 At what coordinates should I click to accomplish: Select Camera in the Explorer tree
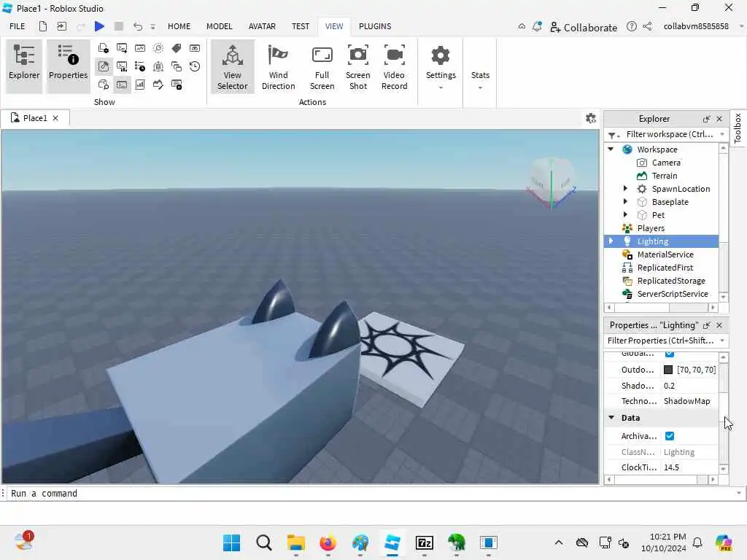click(x=665, y=163)
